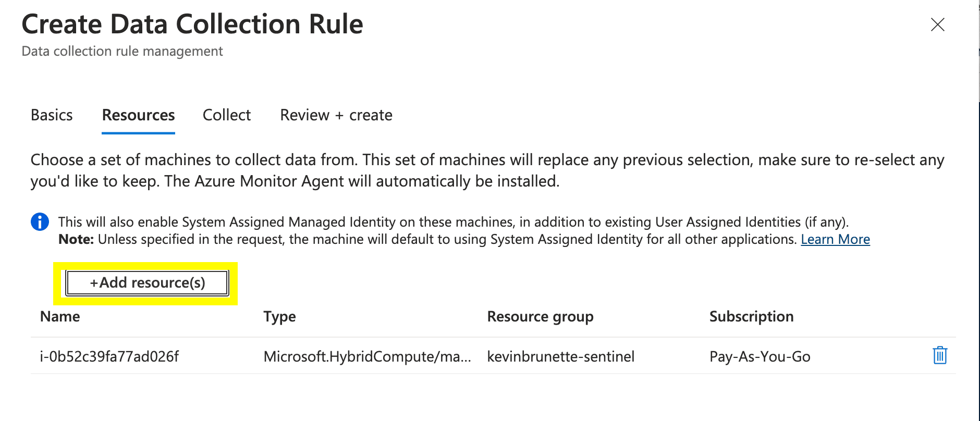The width and height of the screenshot is (980, 421).
Task: Click the Type column header
Action: [x=279, y=317]
